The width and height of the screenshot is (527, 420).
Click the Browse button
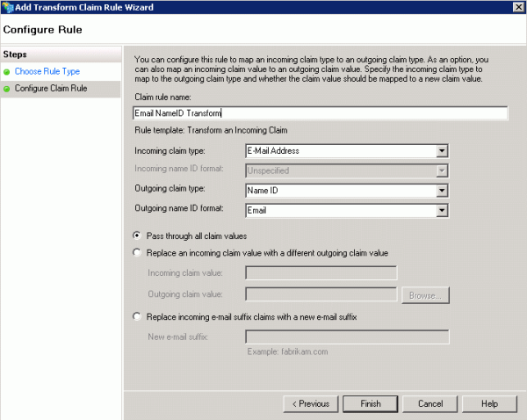425,295
